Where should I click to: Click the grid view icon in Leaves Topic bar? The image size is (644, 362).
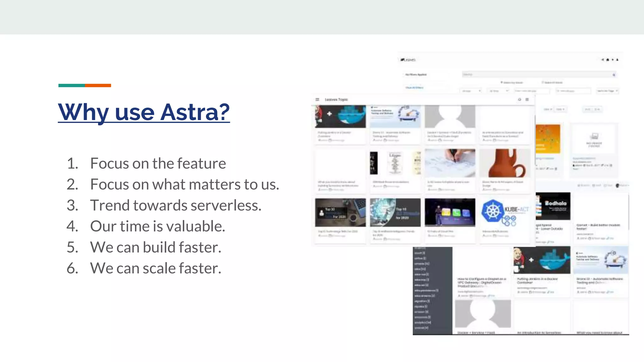click(527, 100)
